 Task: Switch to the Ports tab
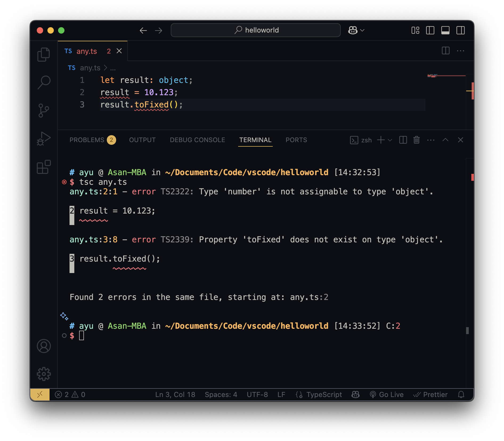(x=296, y=140)
